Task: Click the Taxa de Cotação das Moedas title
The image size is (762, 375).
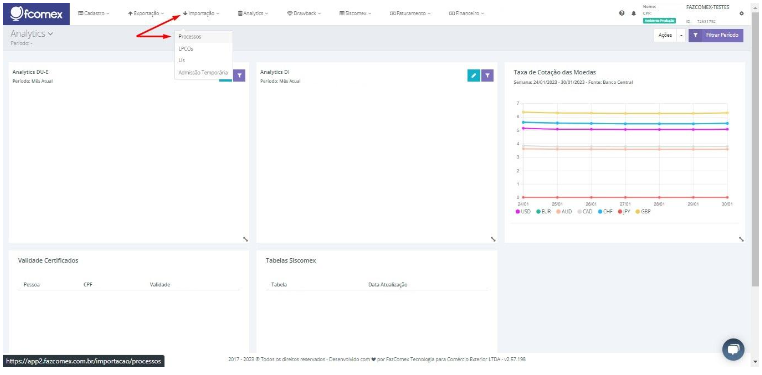Action: point(554,72)
